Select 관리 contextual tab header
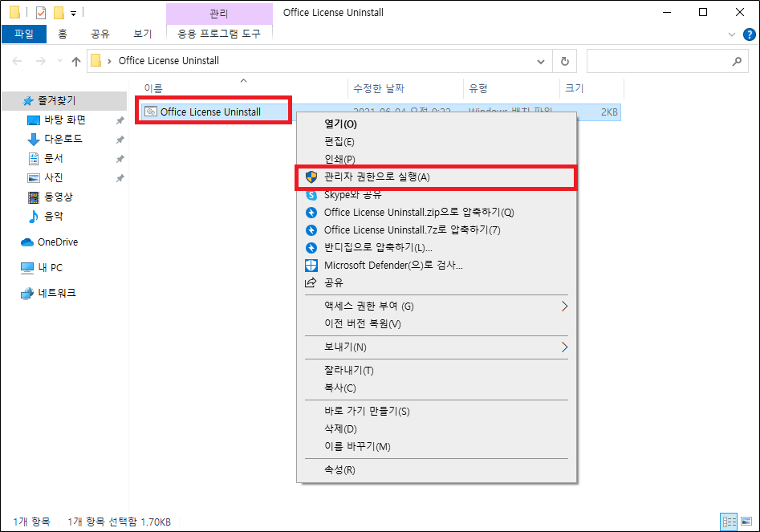The height and width of the screenshot is (532, 760). tap(219, 13)
